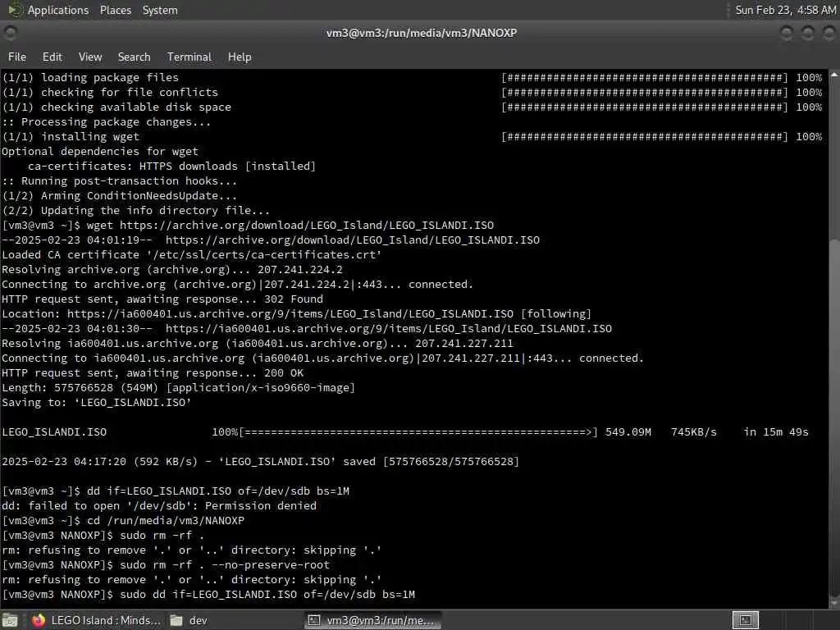Minimize the terminal window
This screenshot has height=630, width=840.
[787, 33]
